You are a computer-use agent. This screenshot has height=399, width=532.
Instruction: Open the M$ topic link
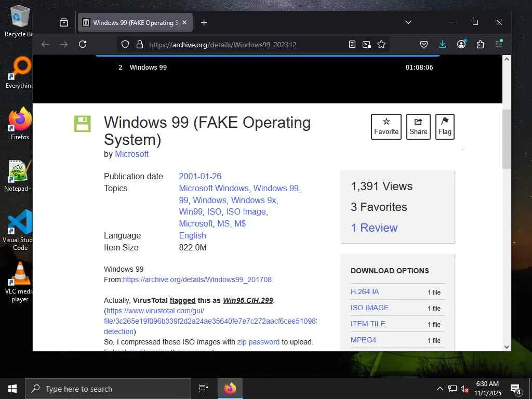point(240,223)
